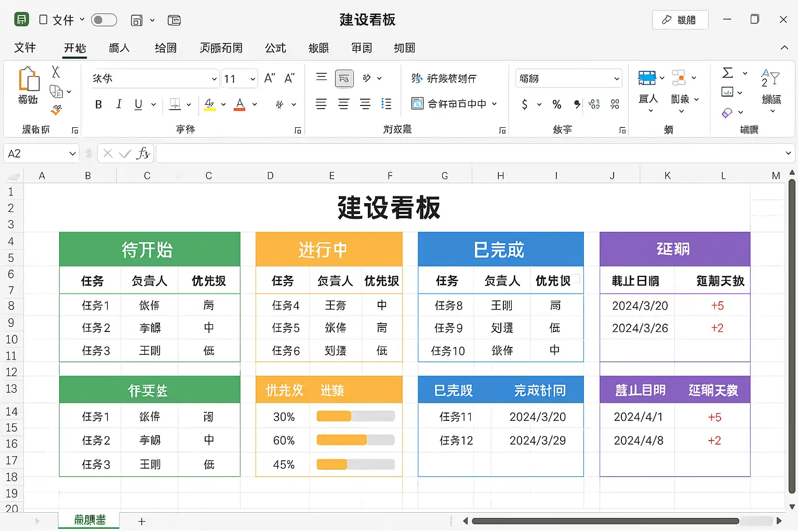Screen dimensions: 798x532
Task: Open the font name dropdown
Action: click(214, 79)
